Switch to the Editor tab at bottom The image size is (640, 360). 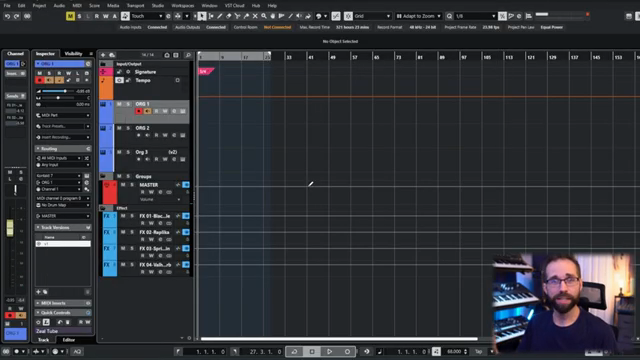69,340
